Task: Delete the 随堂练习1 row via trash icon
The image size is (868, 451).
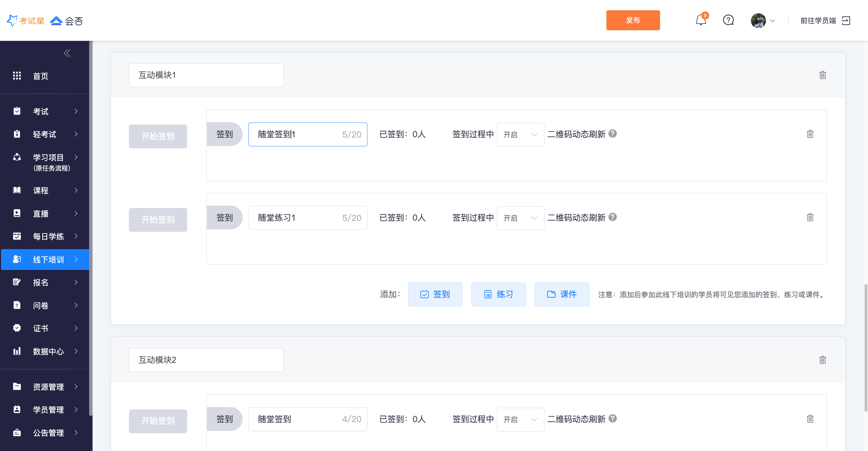Action: [810, 218]
